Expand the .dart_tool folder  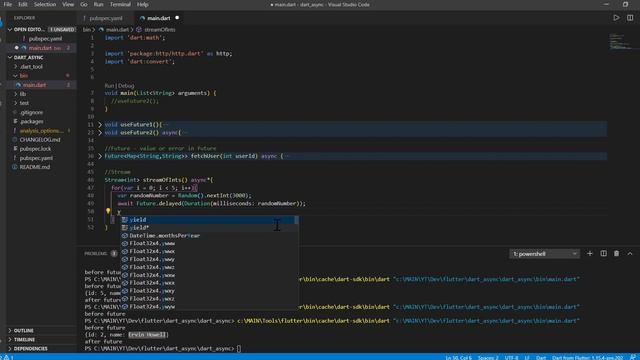16,67
